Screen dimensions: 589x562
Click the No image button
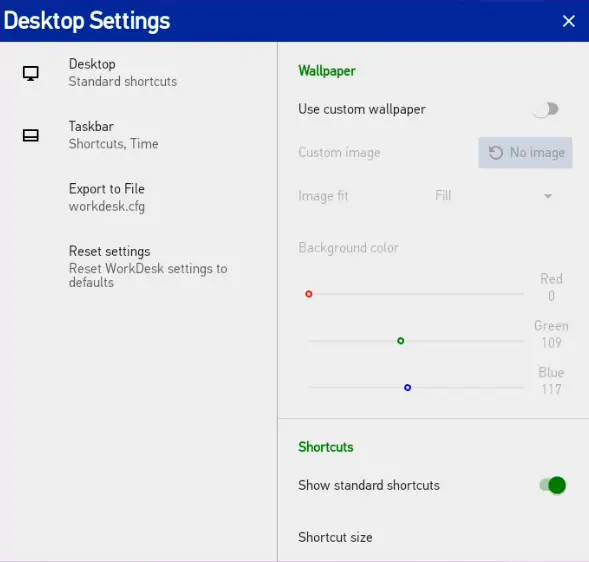point(525,153)
